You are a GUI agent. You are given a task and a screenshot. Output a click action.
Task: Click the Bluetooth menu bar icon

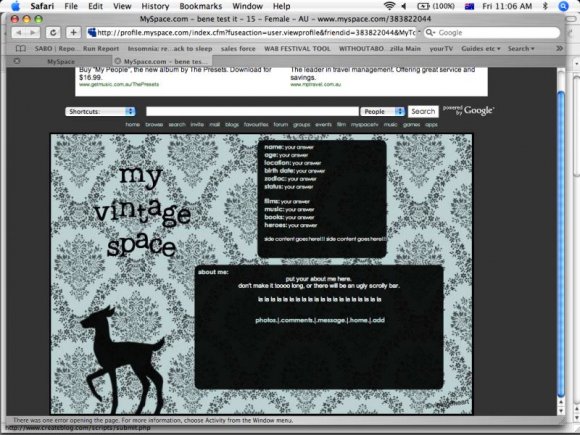pyautogui.click(x=545, y=6)
